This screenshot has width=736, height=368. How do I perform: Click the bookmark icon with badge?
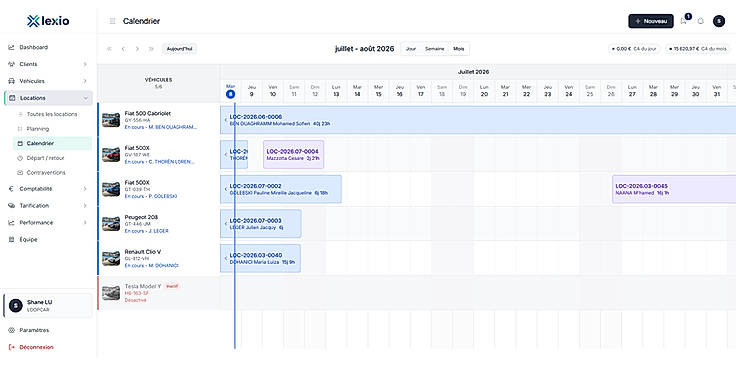click(x=683, y=21)
